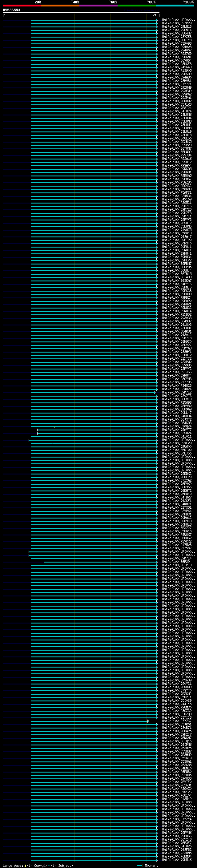The height and width of the screenshot is (868, 197).
Task: Select hit label UniRef100_P29521
Action: click(177, 203)
